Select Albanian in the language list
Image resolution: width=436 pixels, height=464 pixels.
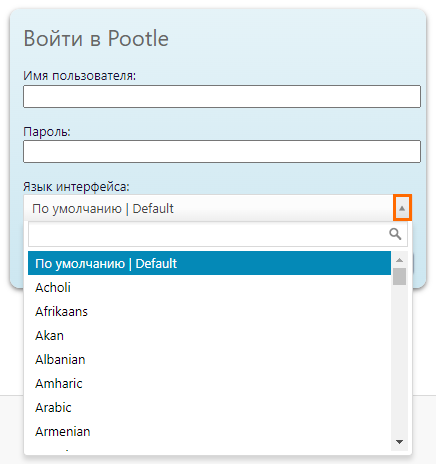coord(209,359)
